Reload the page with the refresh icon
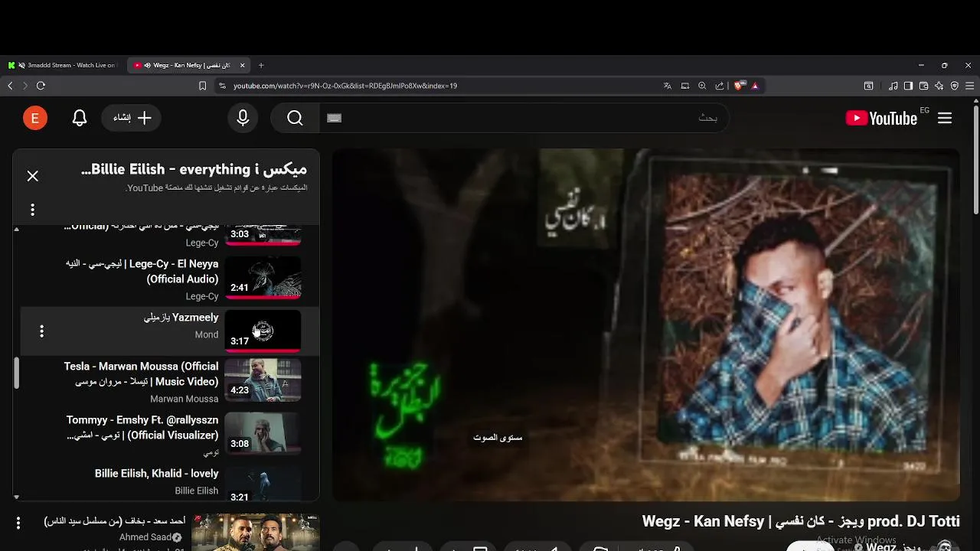 pyautogui.click(x=41, y=86)
